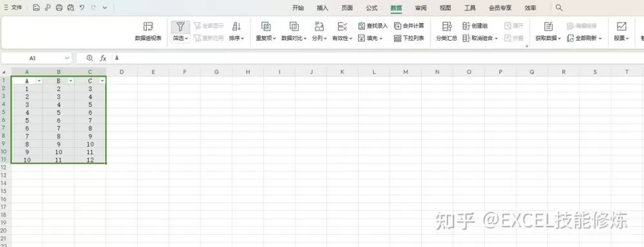Click the Name Box showing A1
The image size is (644, 247).
pos(32,58)
